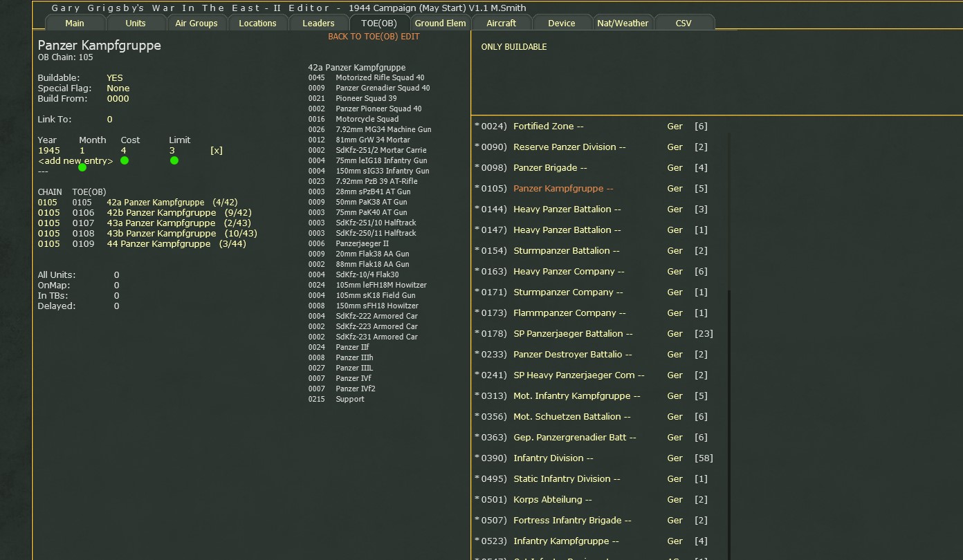963x560 pixels.
Task: Click the BACK TO TOE(OB) EDIT link
Action: point(374,36)
